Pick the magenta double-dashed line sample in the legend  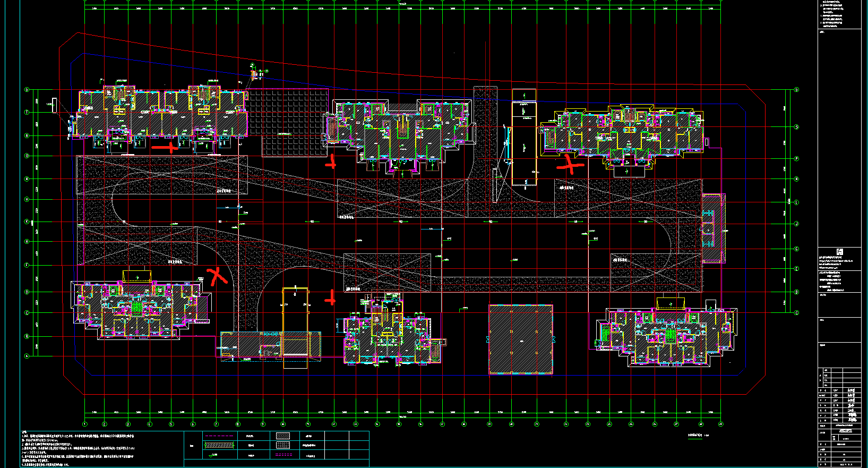(x=283, y=455)
